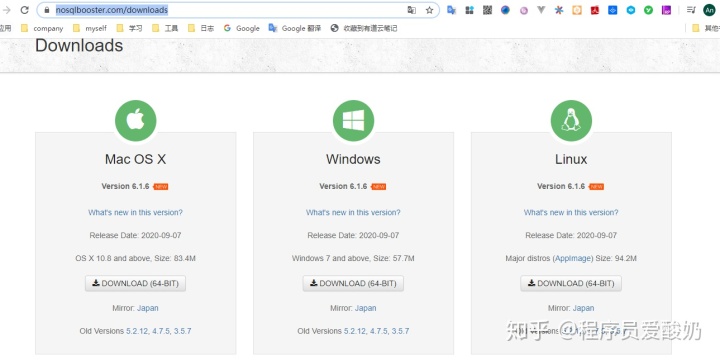Bookmark this page with the star icon
This screenshot has height=360, width=720.
pos(429,10)
